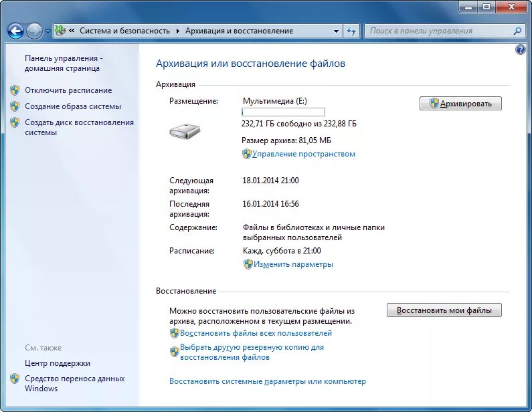Go back with the blue Back arrow
This screenshot has height=412, width=532.
15,31
